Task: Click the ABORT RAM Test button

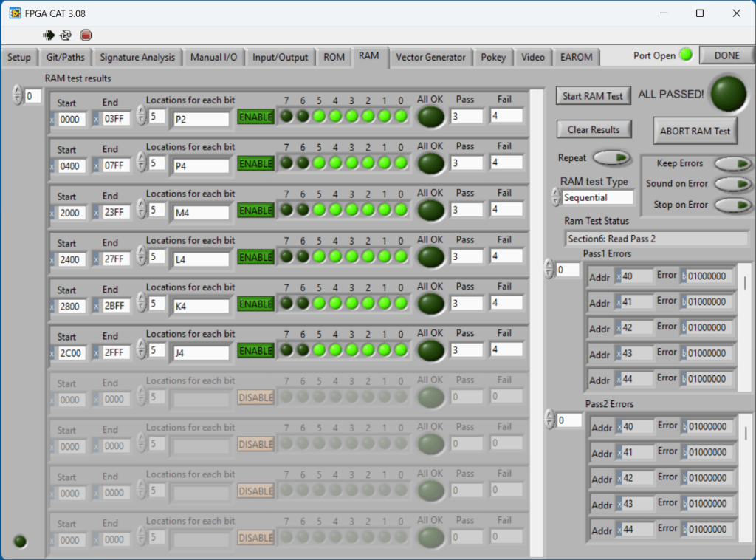Action: (x=695, y=131)
